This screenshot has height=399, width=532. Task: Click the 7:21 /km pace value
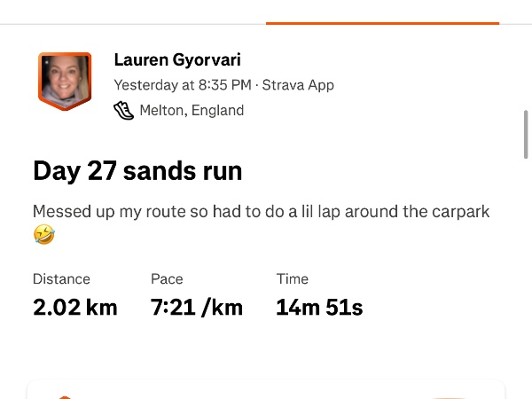[x=196, y=308]
